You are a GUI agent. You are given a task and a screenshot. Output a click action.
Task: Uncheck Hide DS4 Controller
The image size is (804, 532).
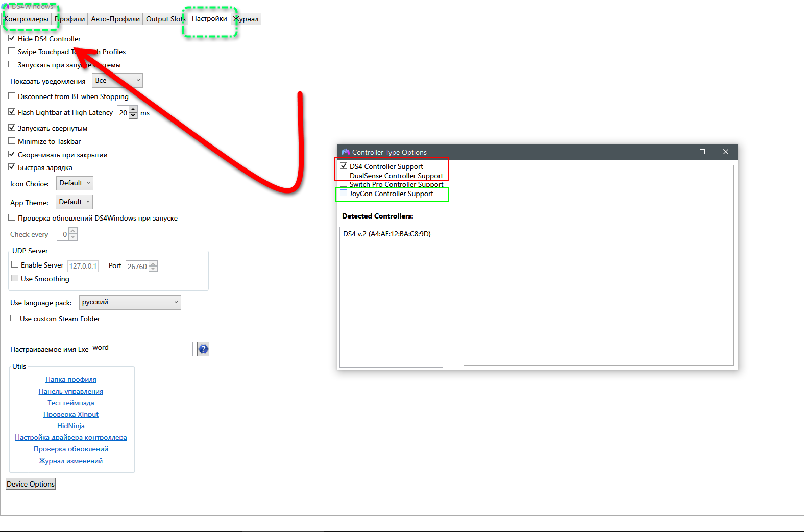tap(12, 38)
